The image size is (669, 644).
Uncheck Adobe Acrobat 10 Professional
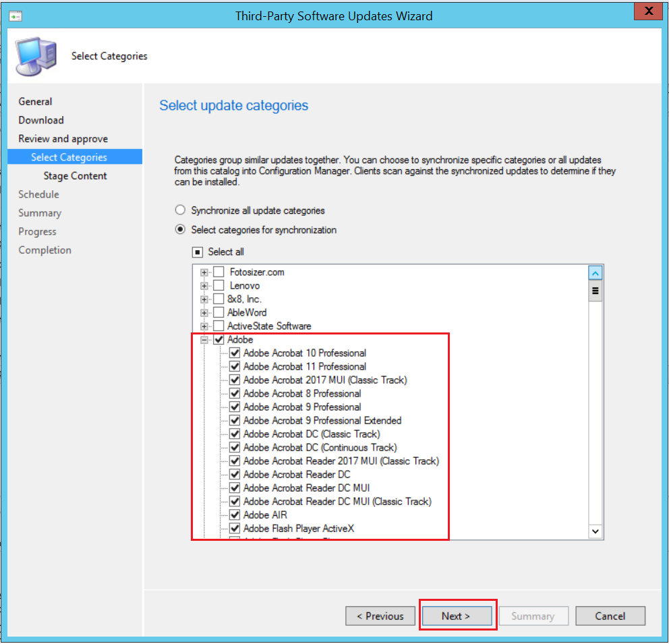point(235,353)
